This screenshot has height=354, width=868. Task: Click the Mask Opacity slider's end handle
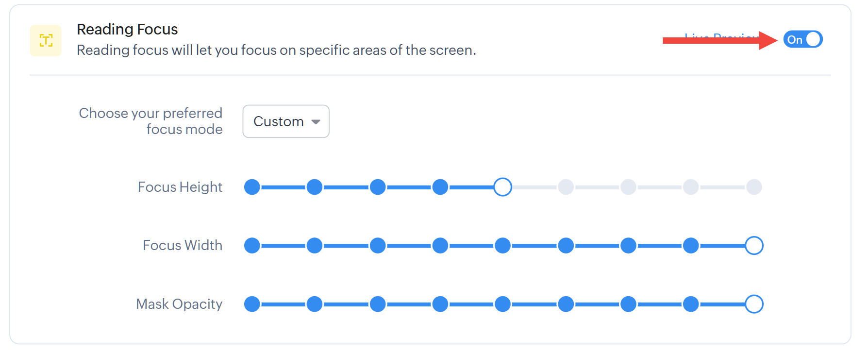click(754, 304)
